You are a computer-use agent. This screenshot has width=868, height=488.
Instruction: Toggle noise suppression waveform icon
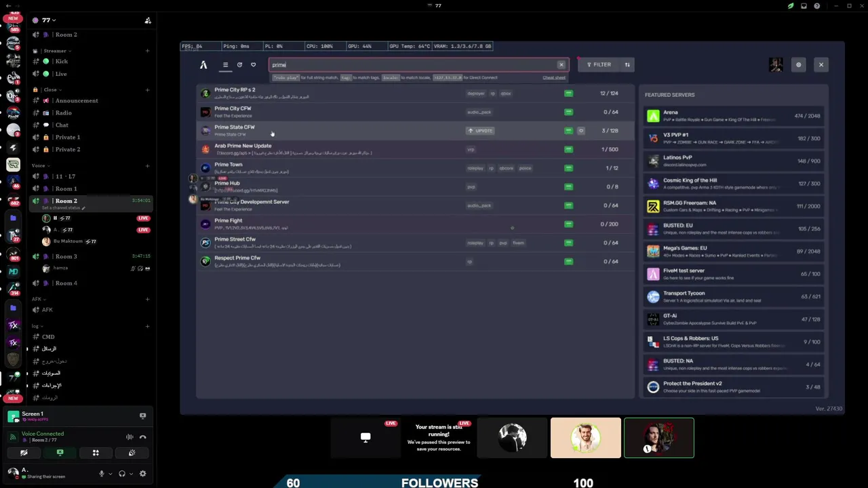(130, 437)
